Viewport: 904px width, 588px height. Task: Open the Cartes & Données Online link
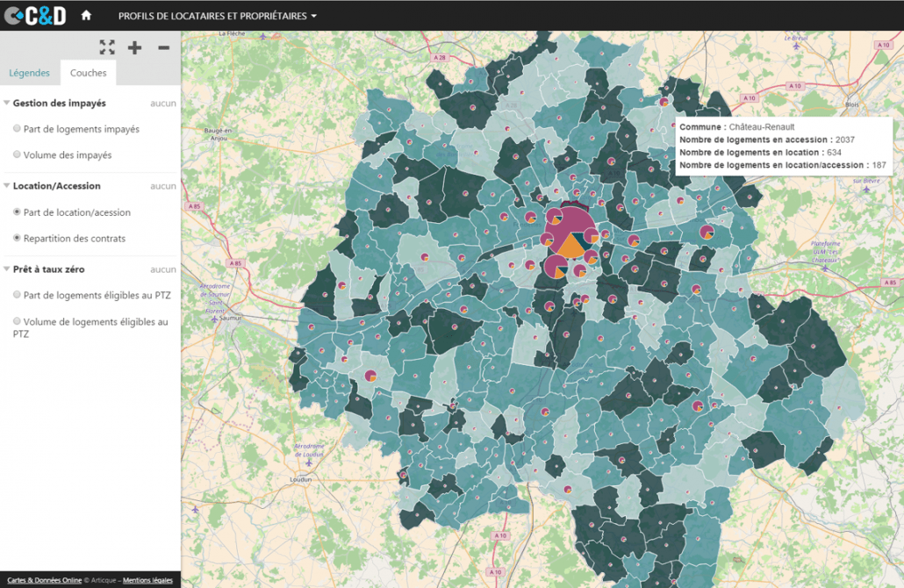[45, 580]
